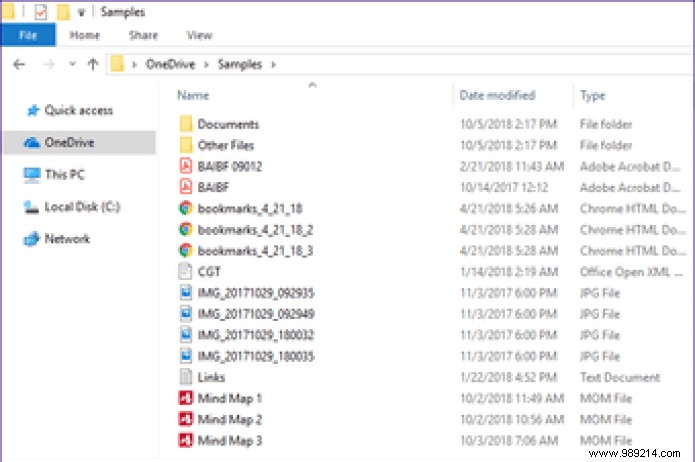Click the window folder icon in title bar

click(8, 12)
